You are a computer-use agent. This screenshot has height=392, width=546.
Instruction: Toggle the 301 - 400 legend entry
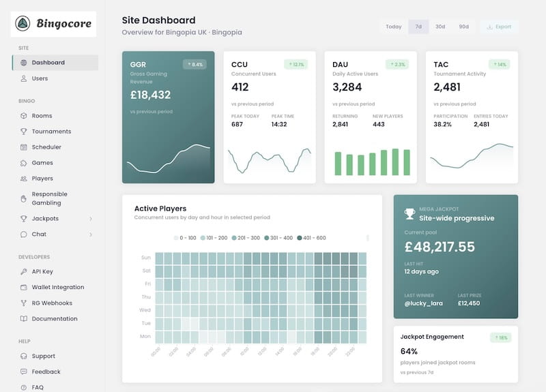[x=278, y=238]
